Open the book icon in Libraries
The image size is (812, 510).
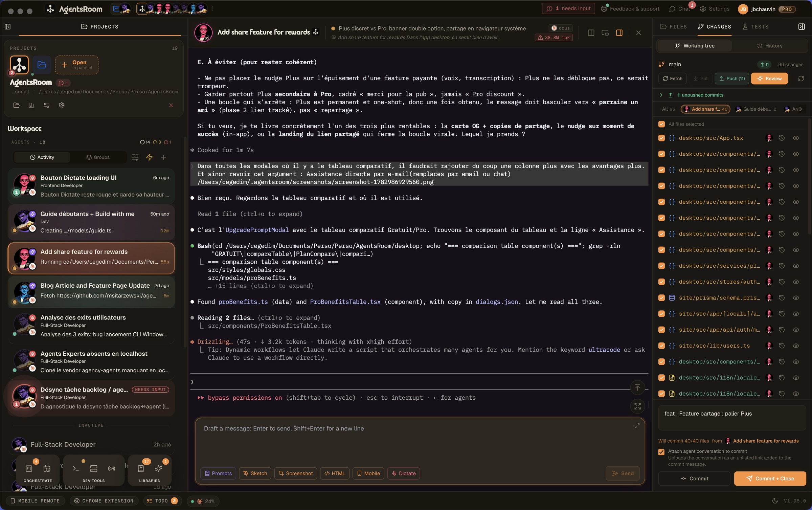click(141, 469)
